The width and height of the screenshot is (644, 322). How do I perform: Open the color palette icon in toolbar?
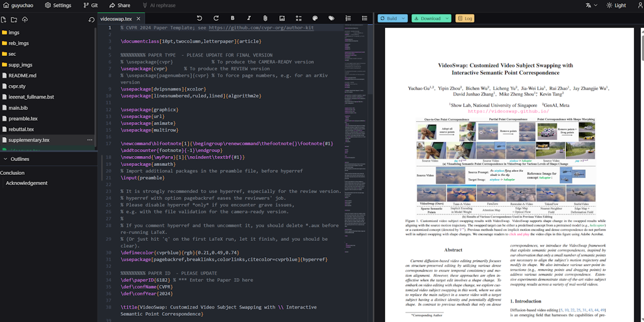314,19
